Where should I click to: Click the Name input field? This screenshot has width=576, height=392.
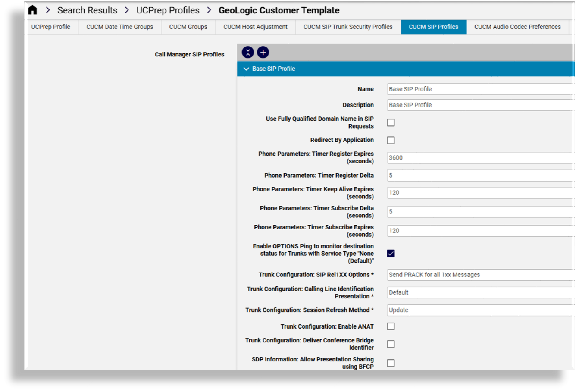479,89
